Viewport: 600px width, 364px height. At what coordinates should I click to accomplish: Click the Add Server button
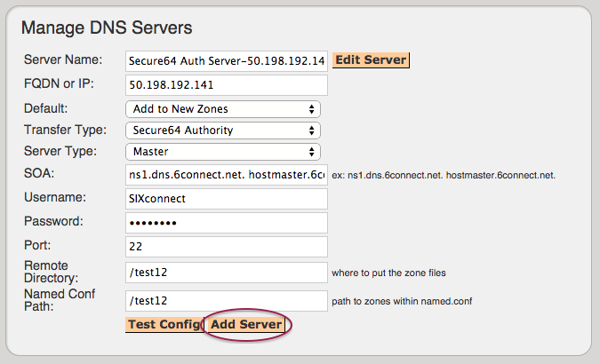(x=247, y=324)
